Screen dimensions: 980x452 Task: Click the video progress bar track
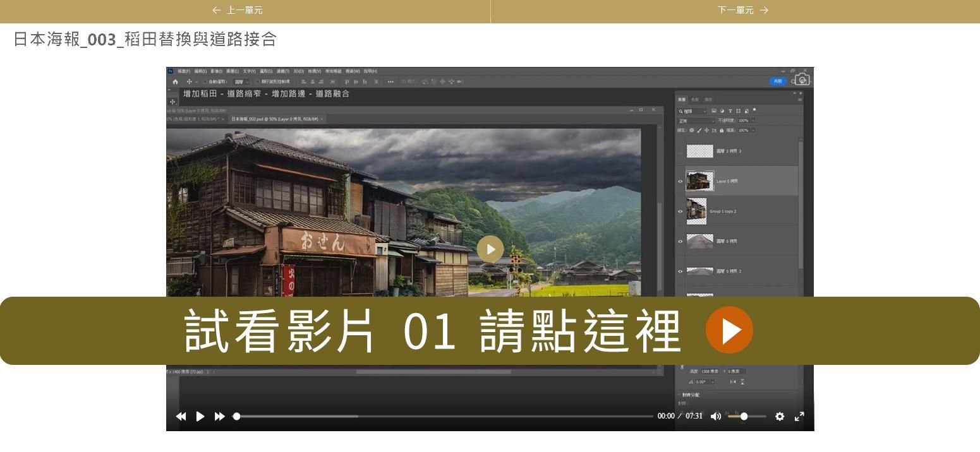[x=442, y=416]
